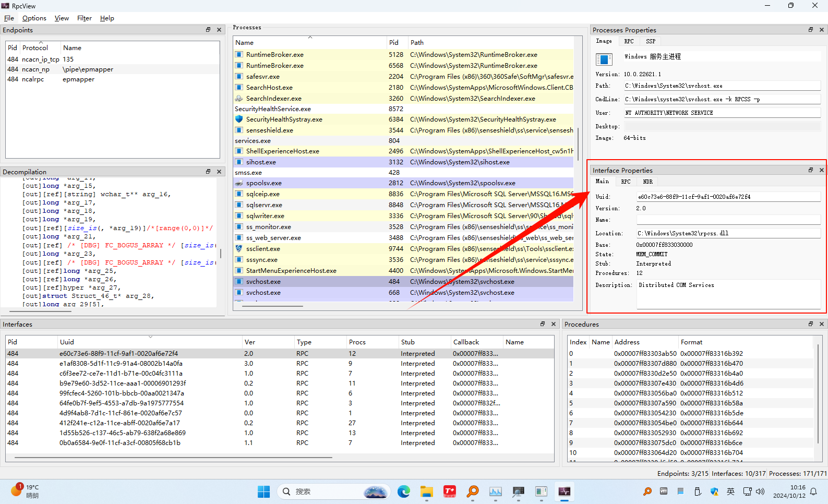Screen dimensions: 828x504
Task: Sort endpoints by the Protocol column header
Action: click(x=35, y=48)
